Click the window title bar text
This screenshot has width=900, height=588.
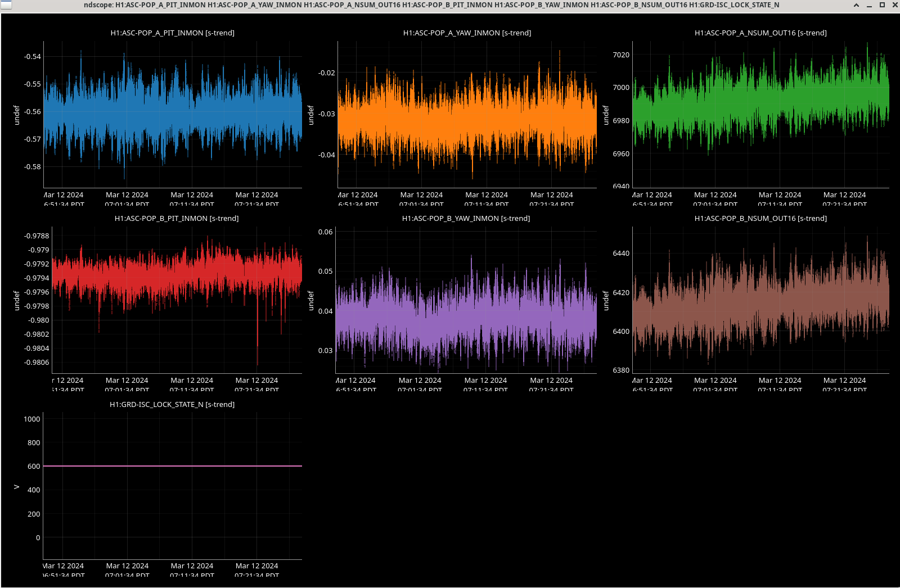(x=431, y=5)
